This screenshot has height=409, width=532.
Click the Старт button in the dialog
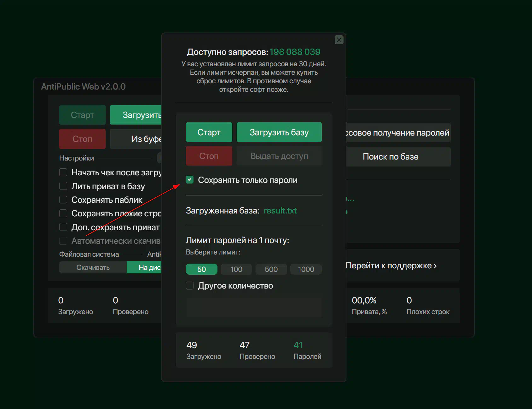pos(209,132)
